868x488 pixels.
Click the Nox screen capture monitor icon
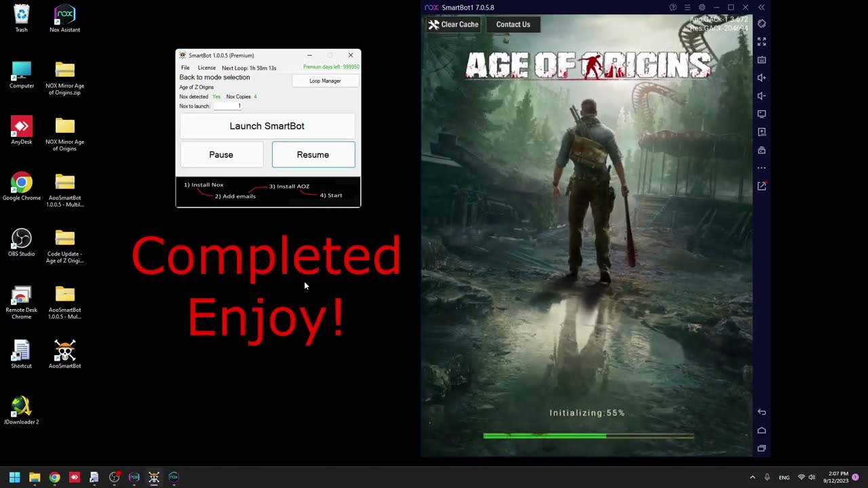pyautogui.click(x=762, y=114)
